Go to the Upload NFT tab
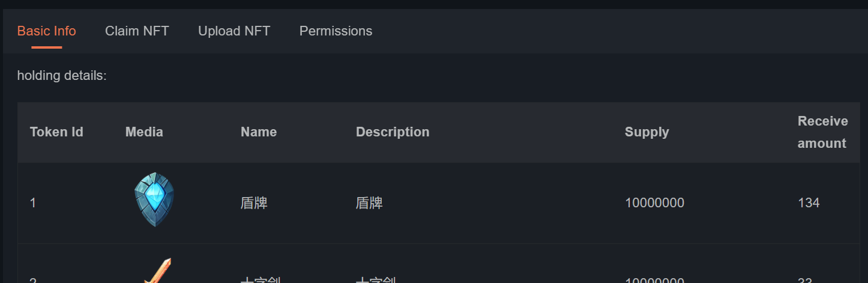 pos(234,31)
